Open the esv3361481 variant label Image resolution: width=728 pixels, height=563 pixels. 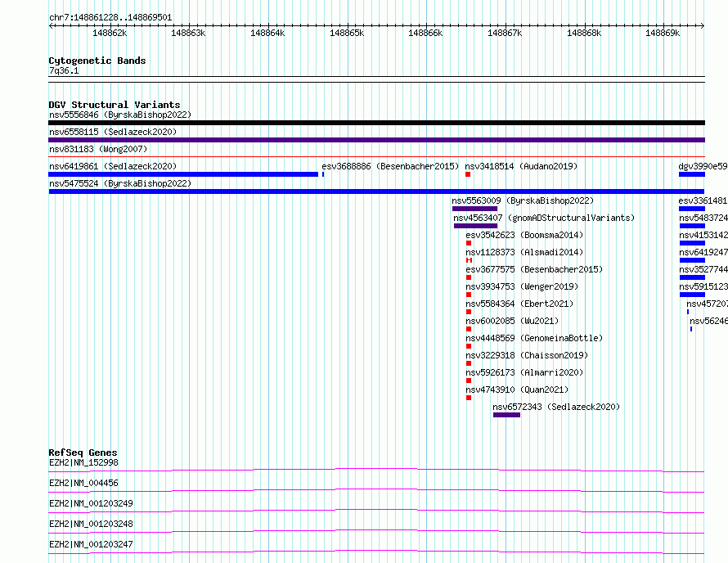click(703, 200)
